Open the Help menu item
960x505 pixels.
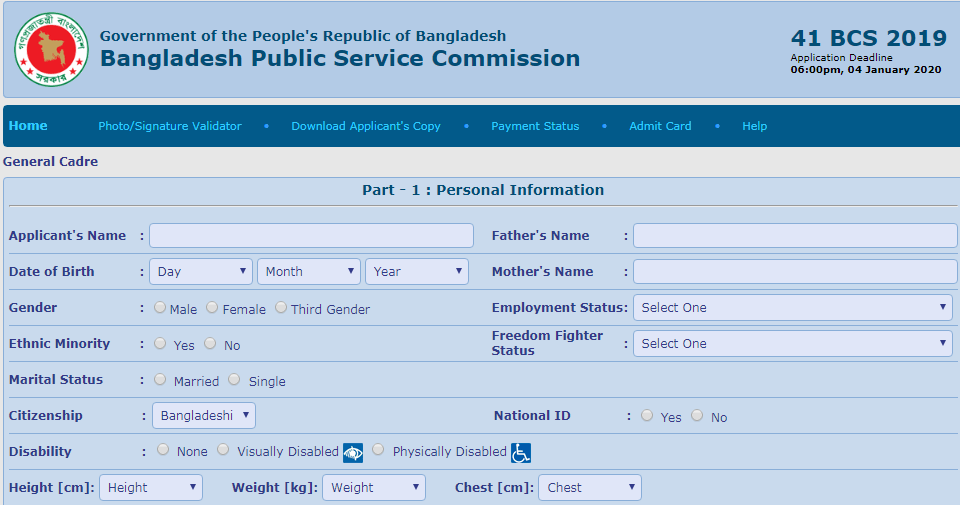(755, 126)
